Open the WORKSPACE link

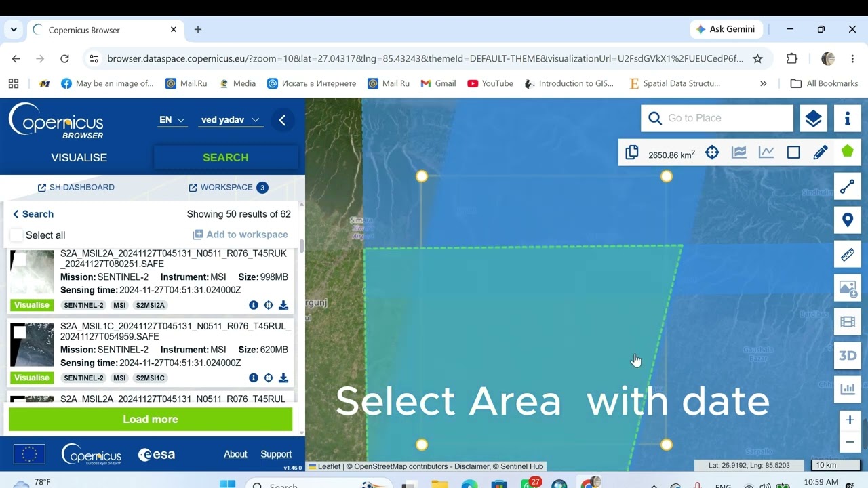point(228,188)
